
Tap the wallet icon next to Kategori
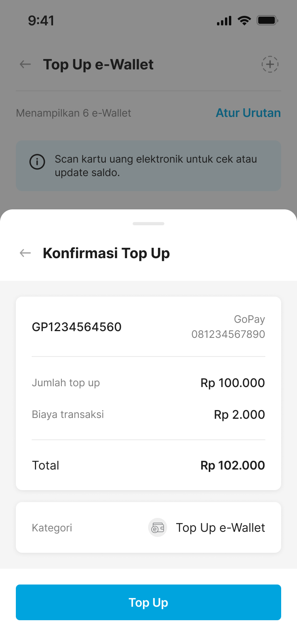click(158, 528)
